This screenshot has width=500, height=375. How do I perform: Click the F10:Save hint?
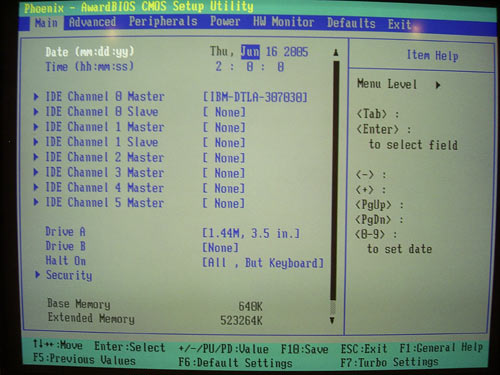click(x=305, y=349)
